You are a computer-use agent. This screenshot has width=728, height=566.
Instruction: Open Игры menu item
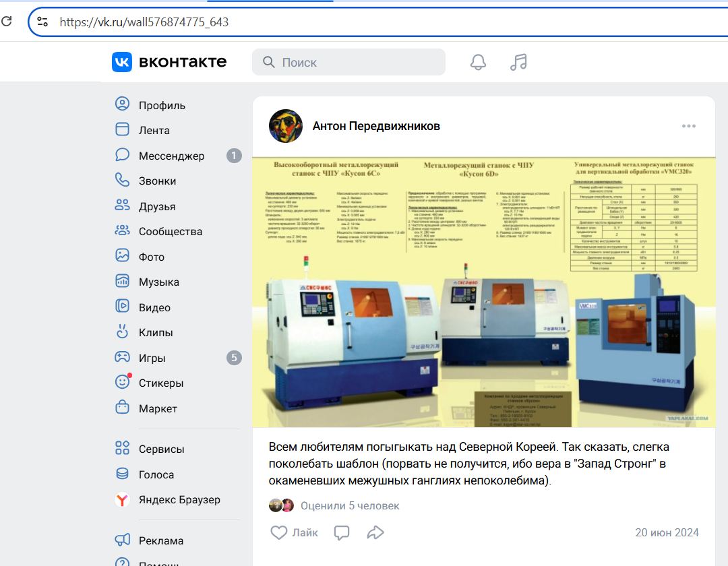(152, 358)
